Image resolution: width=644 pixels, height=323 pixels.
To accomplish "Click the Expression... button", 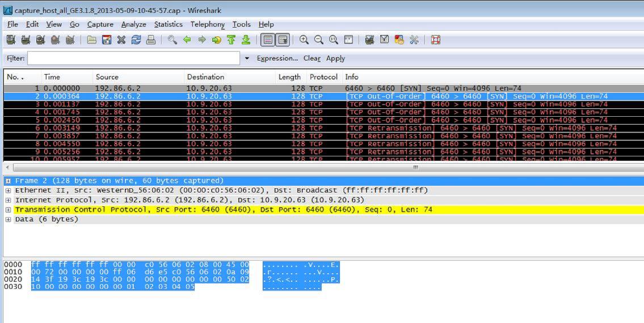I will 277,58.
